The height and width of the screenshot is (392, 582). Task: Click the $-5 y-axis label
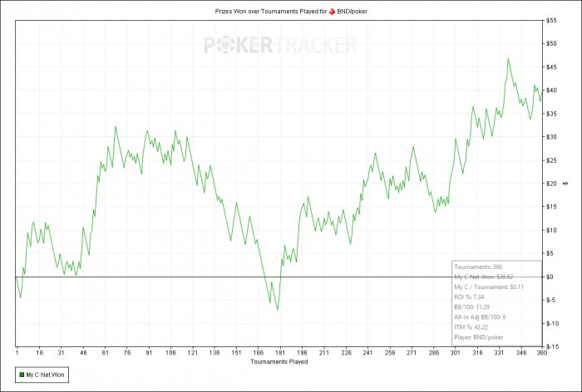550,300
